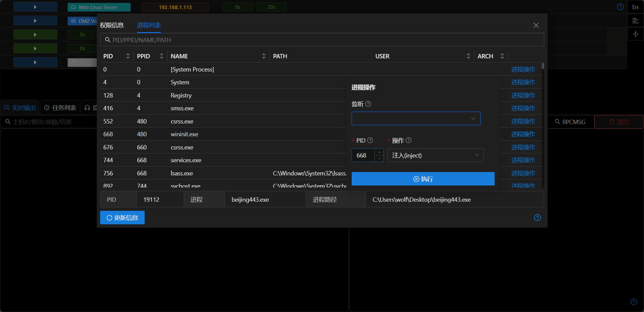Open help icon at dialog bottom right
644x312 pixels.
(537, 218)
